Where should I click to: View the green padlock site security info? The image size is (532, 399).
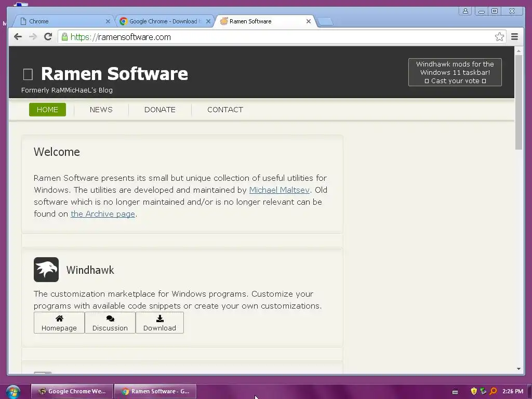[x=64, y=37]
